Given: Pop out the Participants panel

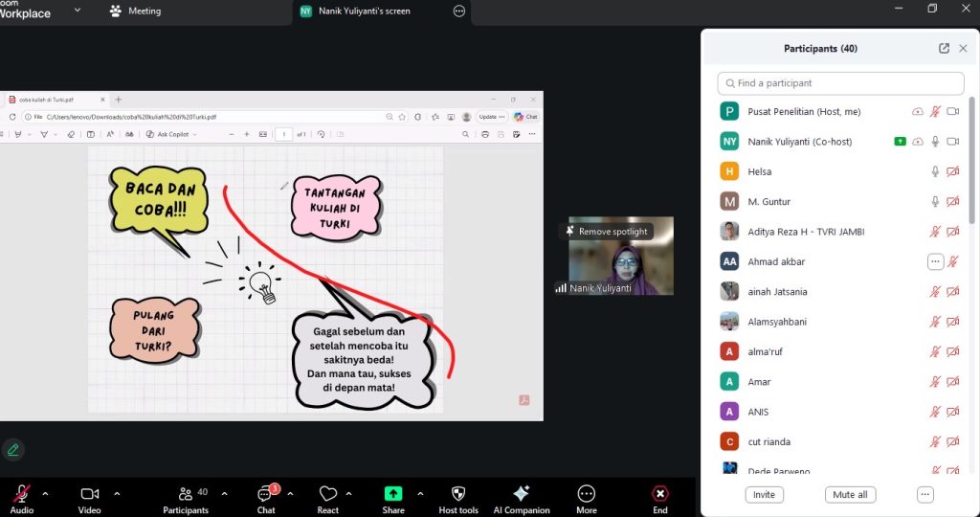Looking at the screenshot, I should pyautogui.click(x=944, y=49).
